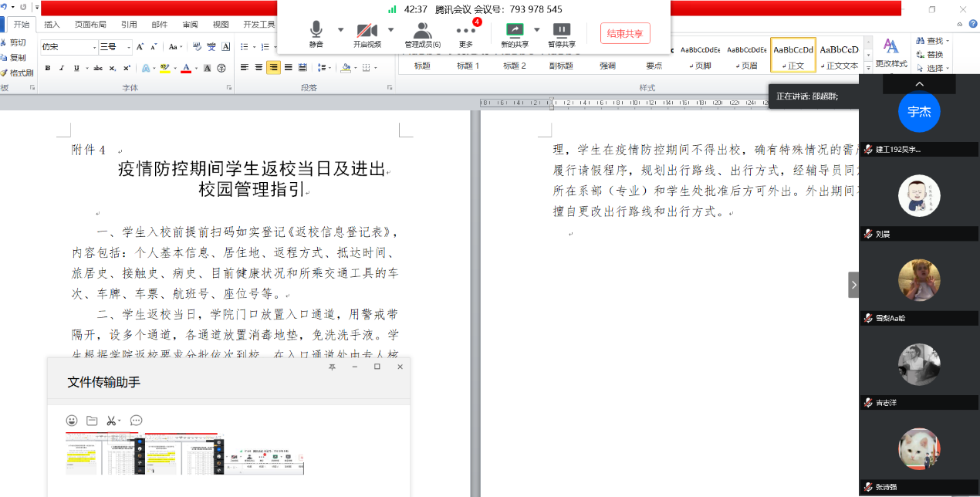Turn on video with 开启视频 icon

tap(367, 34)
